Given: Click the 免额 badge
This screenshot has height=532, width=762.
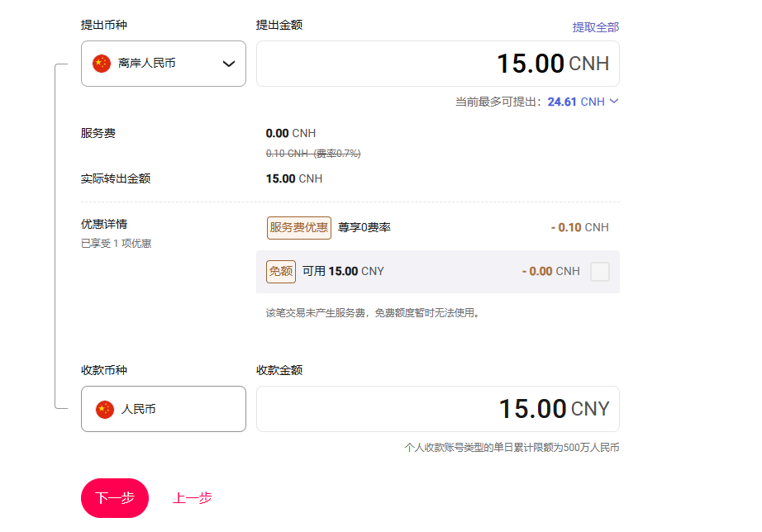Looking at the screenshot, I should pyautogui.click(x=281, y=271).
